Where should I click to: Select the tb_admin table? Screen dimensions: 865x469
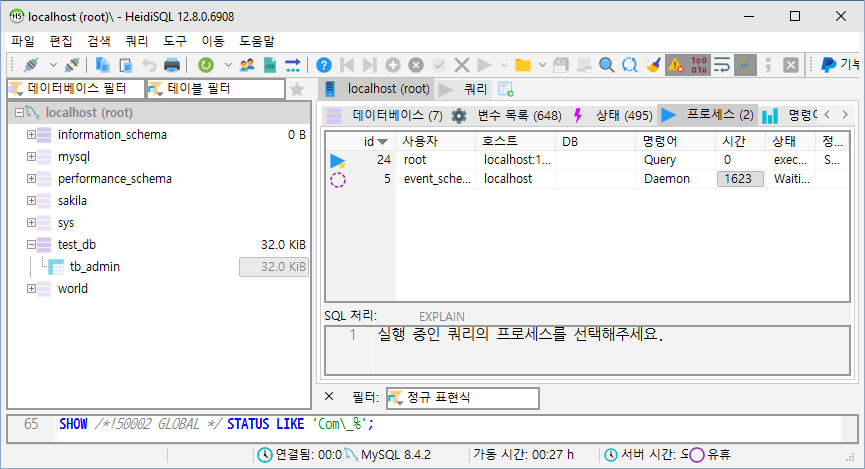coord(94,267)
